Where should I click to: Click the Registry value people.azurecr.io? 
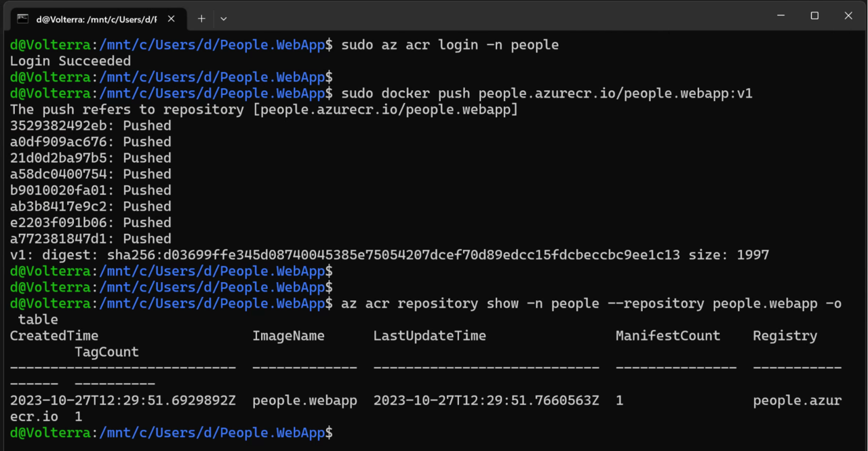[797, 400]
